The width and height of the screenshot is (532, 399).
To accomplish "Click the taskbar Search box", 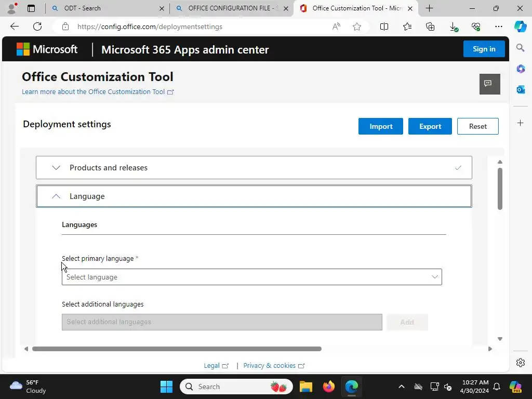I will click(236, 387).
